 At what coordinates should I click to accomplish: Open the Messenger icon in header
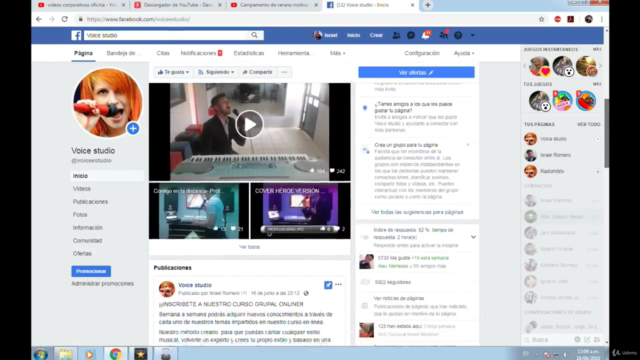click(x=411, y=36)
